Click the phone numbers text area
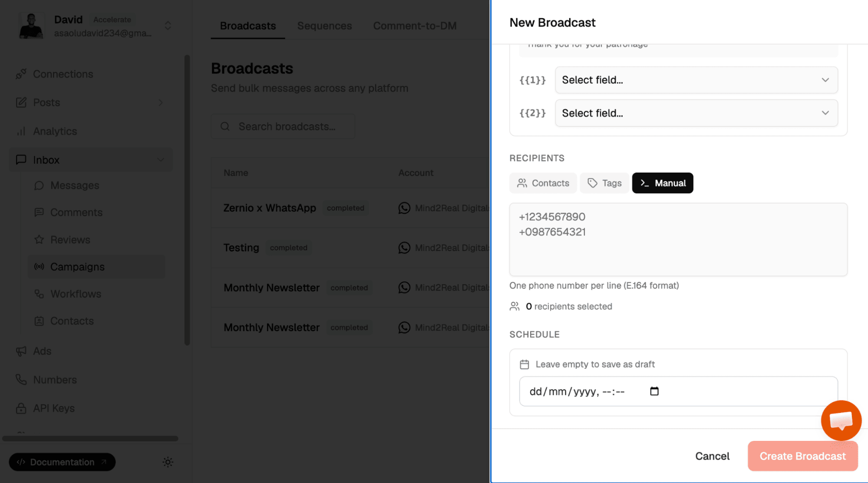This screenshot has height=483, width=868. click(x=678, y=239)
